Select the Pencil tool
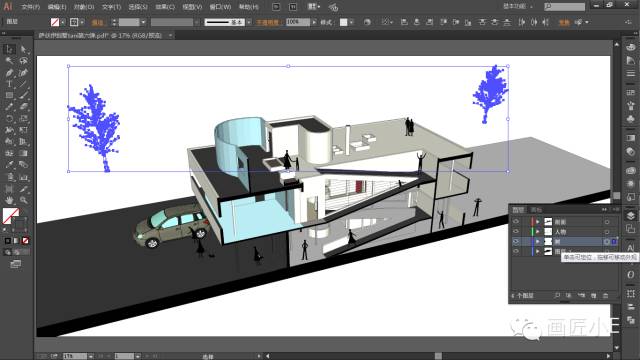 (x=9, y=107)
